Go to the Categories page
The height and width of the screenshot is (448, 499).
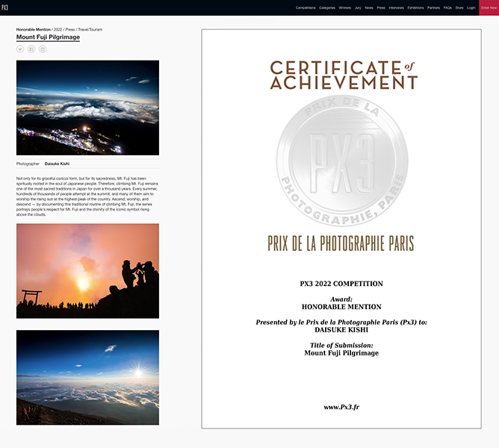[327, 7]
